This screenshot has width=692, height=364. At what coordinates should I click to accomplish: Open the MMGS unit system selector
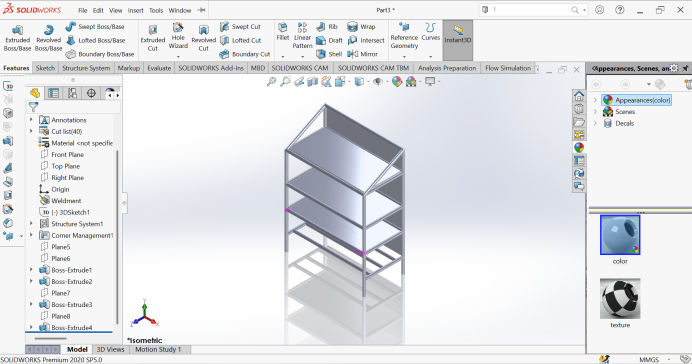(649, 360)
